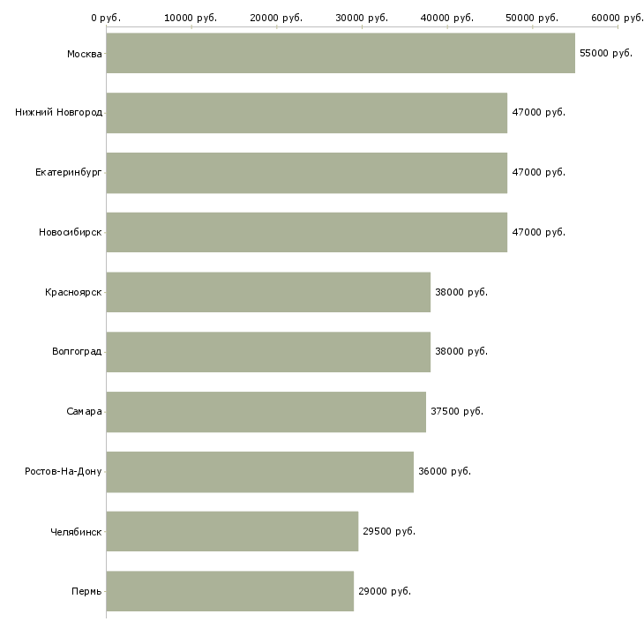Click the 29500 руб. value label
This screenshot has height=644, width=644.
point(389,531)
